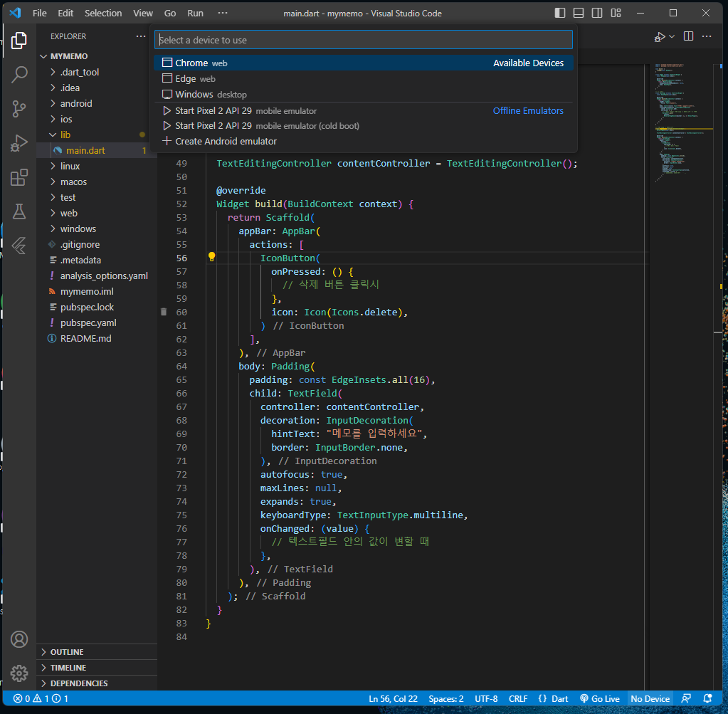Toggle Primary Side Bar layout icon
The width and height of the screenshot is (728, 714).
(x=560, y=13)
